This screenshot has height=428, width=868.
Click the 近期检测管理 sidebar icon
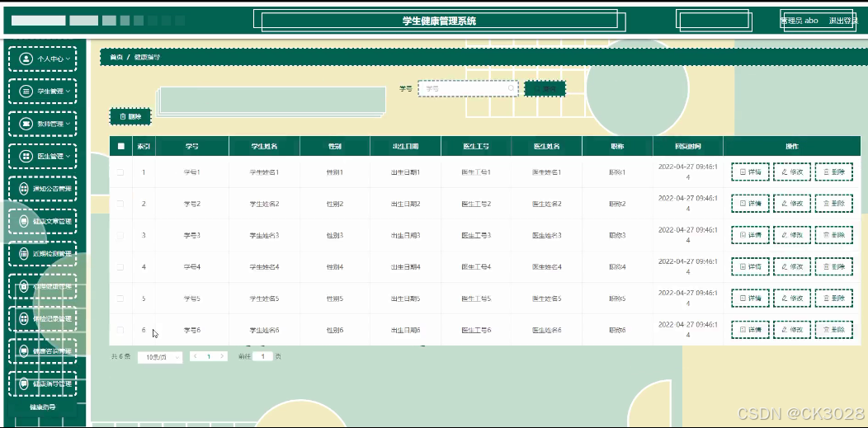24,254
